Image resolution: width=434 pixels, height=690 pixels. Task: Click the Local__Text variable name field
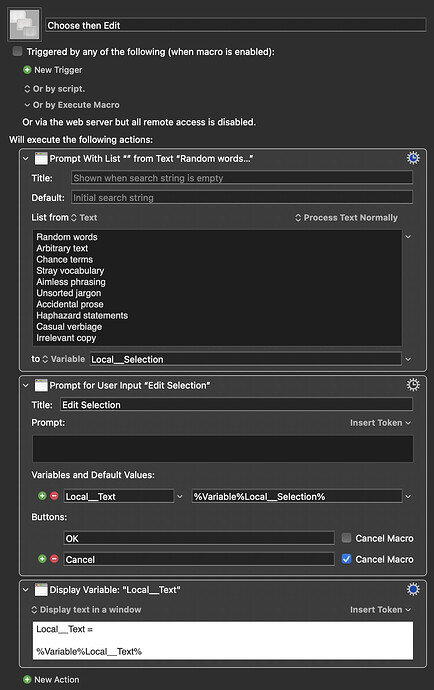pos(119,496)
